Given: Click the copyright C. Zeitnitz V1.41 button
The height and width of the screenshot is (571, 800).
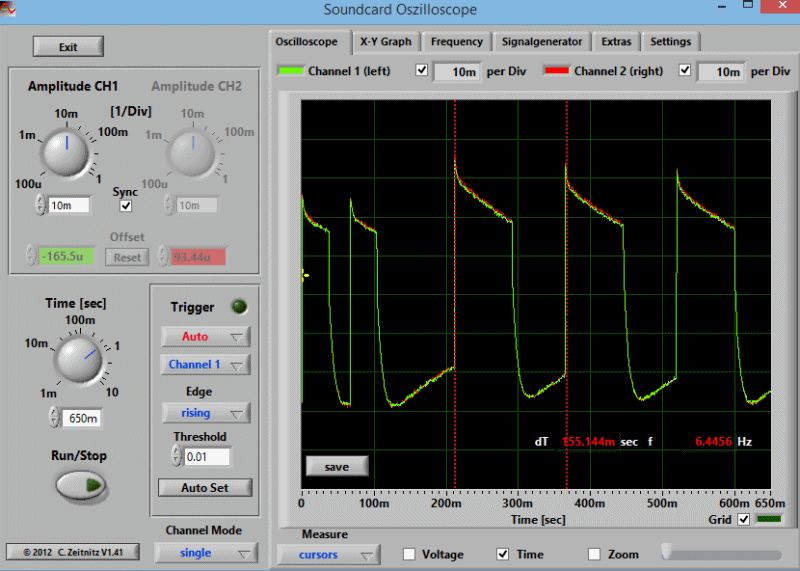Looking at the screenshot, I should coord(72,552).
